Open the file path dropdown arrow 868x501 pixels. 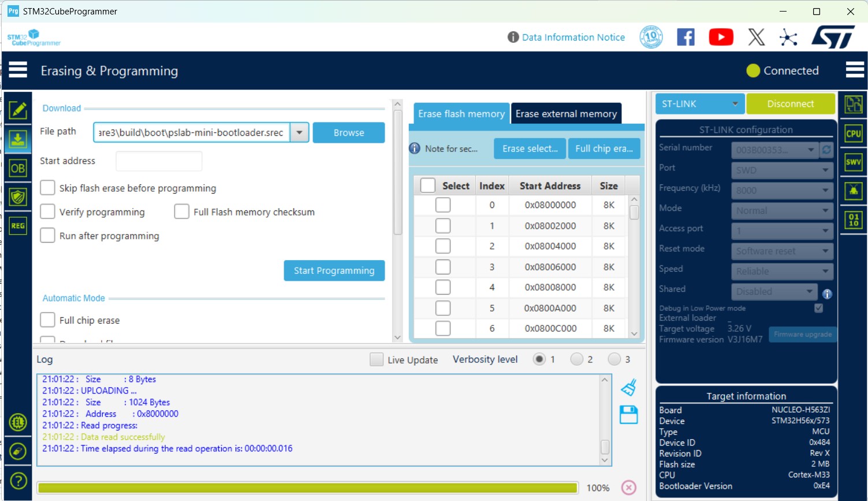299,132
